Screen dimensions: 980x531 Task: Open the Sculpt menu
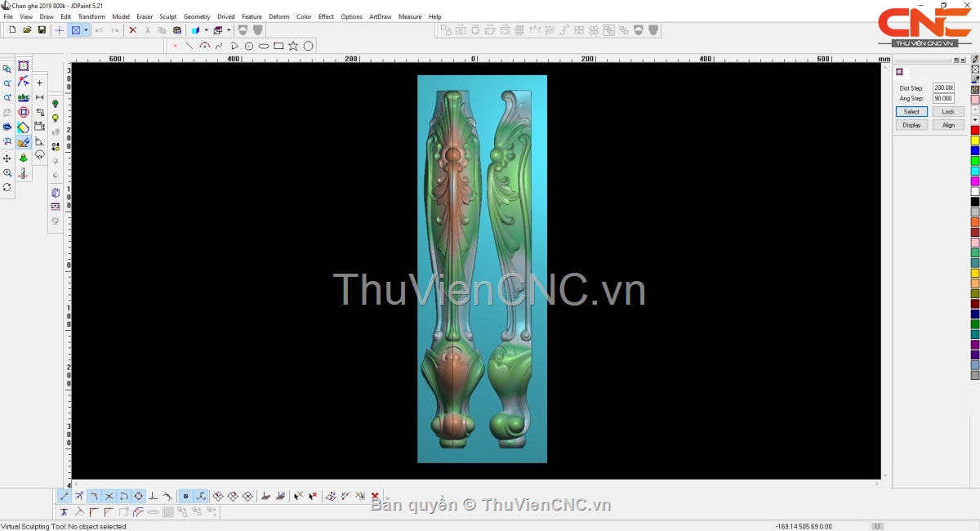[167, 16]
